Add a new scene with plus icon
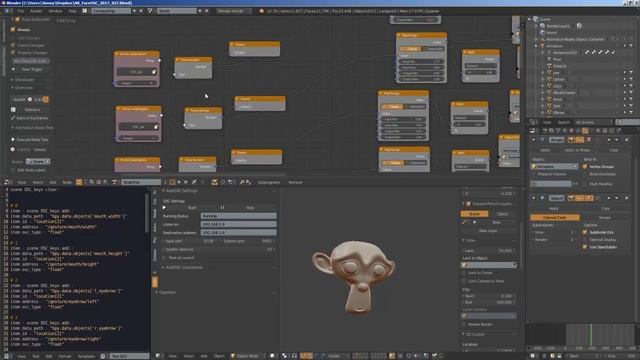 coord(200,11)
